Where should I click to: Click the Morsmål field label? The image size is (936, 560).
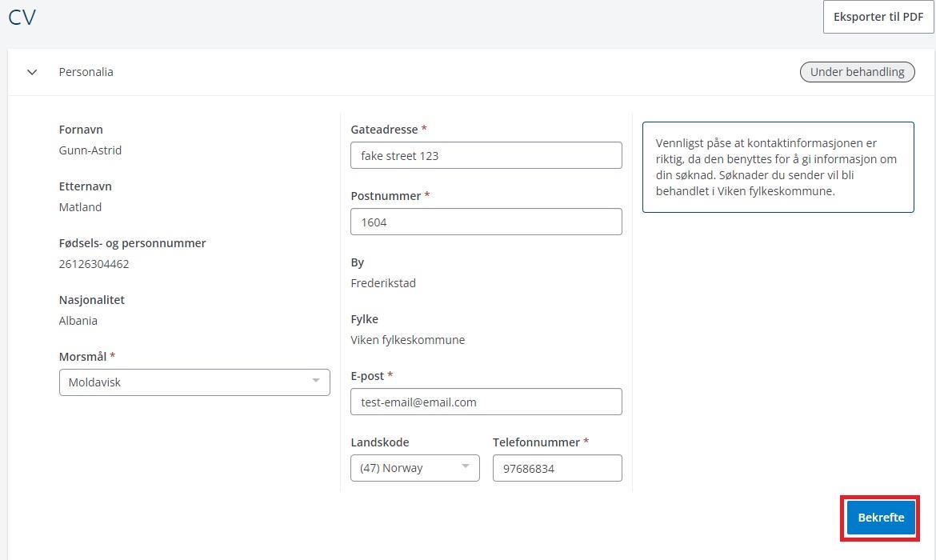click(82, 357)
